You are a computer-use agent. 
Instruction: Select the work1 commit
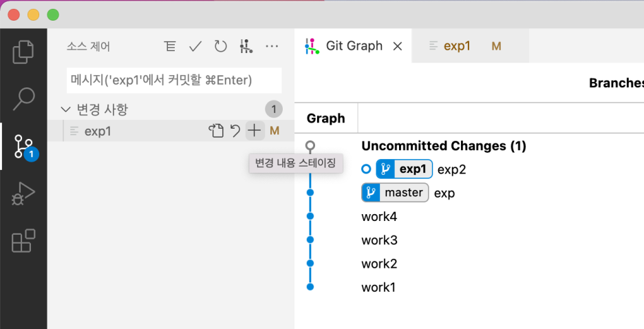(378, 287)
